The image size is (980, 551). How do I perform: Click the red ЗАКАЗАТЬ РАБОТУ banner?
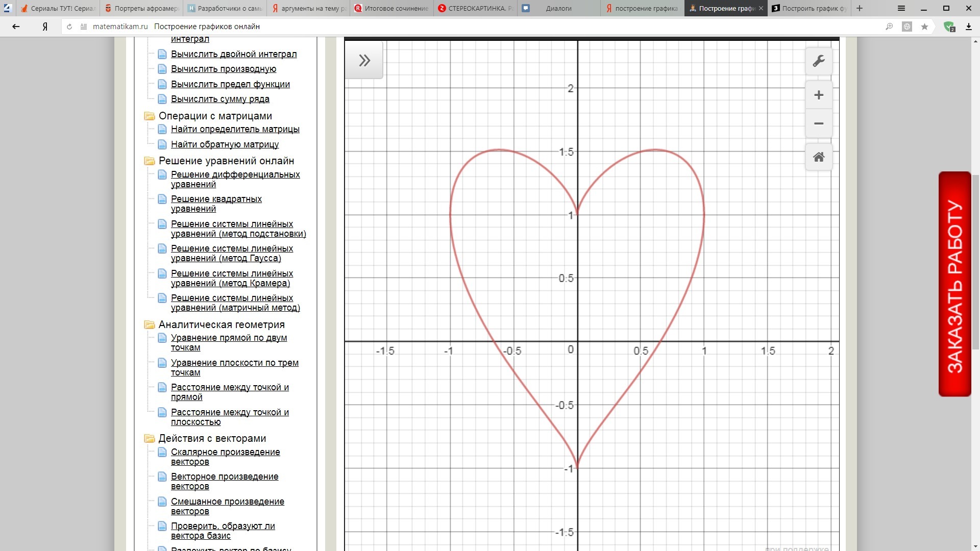click(x=954, y=284)
